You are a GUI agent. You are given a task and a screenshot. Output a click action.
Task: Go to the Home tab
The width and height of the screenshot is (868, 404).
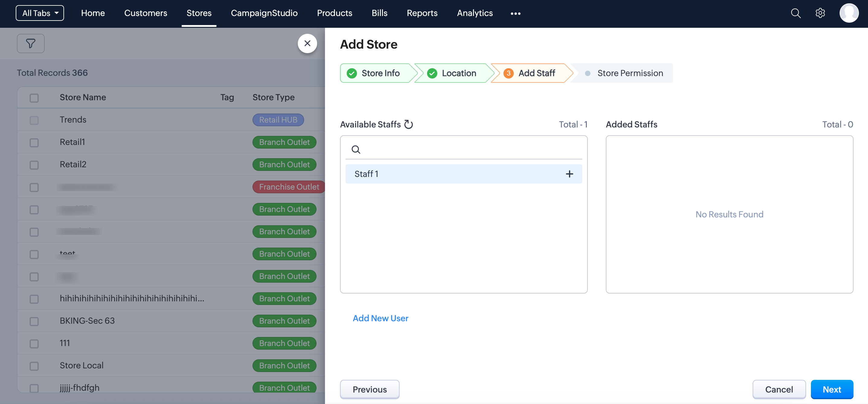[93, 13]
